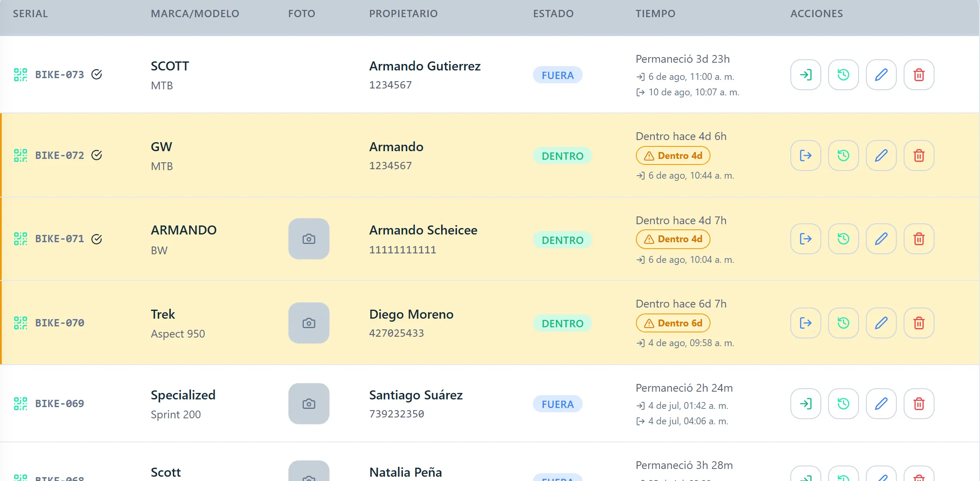This screenshot has width=980, height=481.
Task: Register entry for BIKE-069
Action: tap(805, 404)
